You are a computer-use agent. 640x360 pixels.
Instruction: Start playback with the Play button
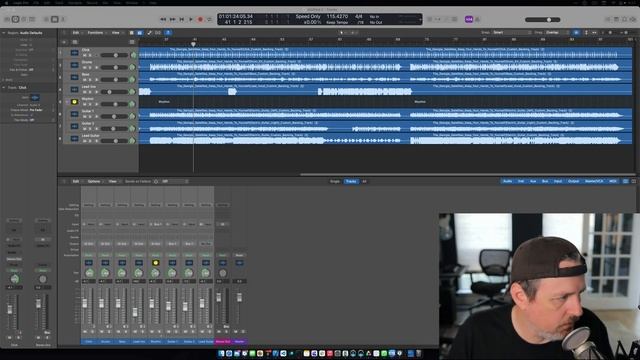tap(191, 19)
